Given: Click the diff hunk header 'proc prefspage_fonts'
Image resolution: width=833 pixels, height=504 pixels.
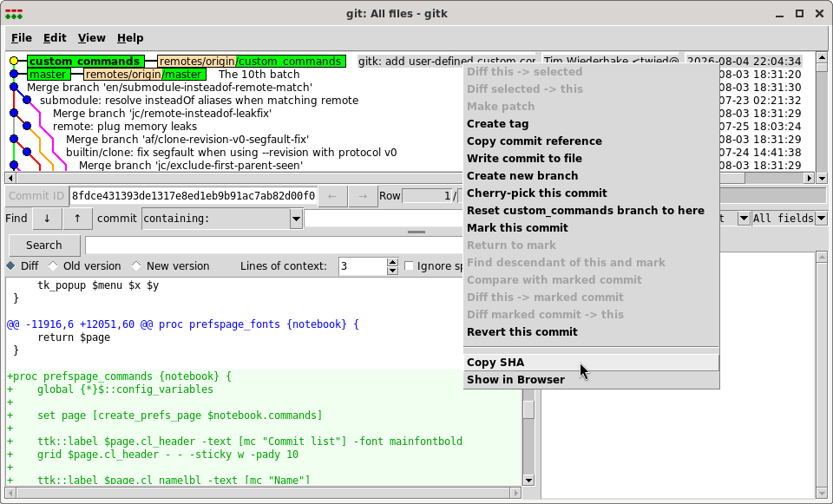Looking at the screenshot, I should click(183, 324).
